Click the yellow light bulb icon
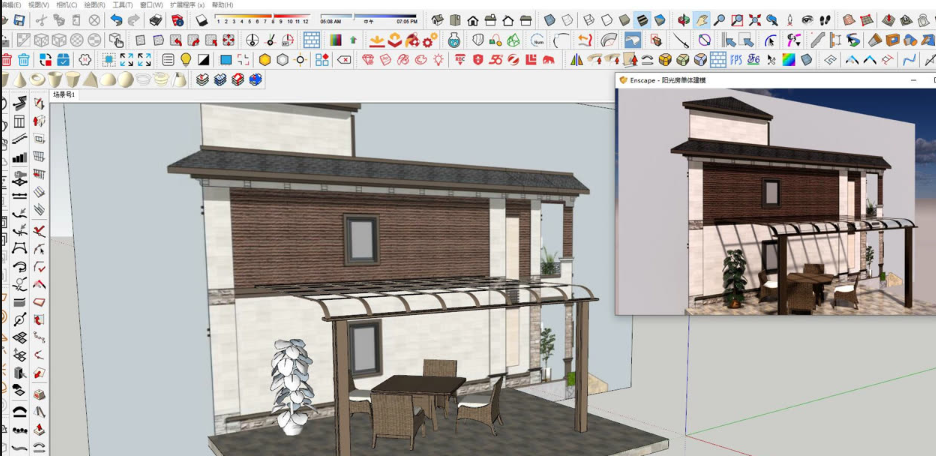Image resolution: width=936 pixels, height=456 pixels. [186, 60]
